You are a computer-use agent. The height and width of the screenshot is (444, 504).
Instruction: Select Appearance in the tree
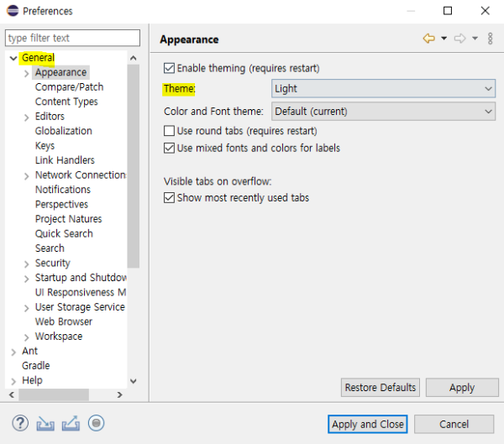tap(60, 73)
